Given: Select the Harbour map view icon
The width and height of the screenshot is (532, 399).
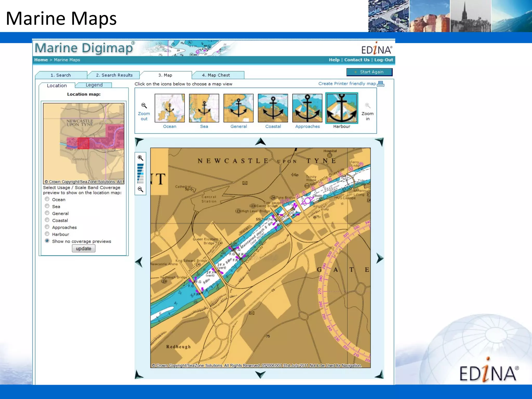Looking at the screenshot, I should pyautogui.click(x=342, y=108).
